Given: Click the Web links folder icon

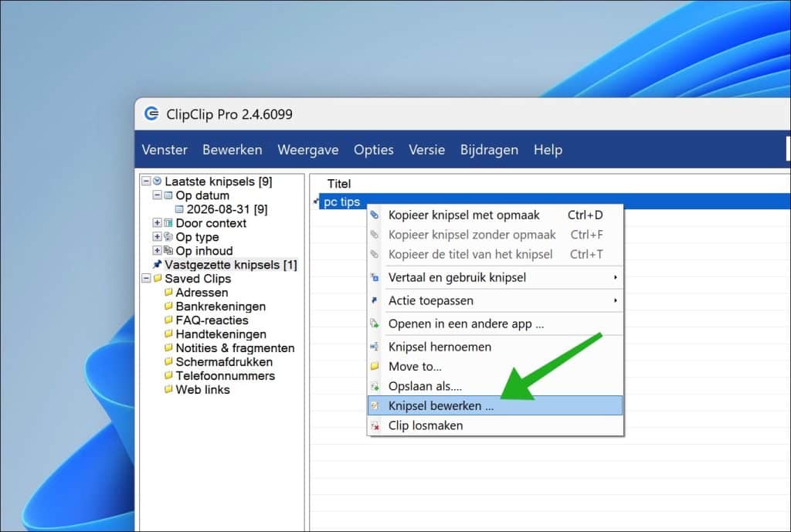Looking at the screenshot, I should [x=168, y=389].
